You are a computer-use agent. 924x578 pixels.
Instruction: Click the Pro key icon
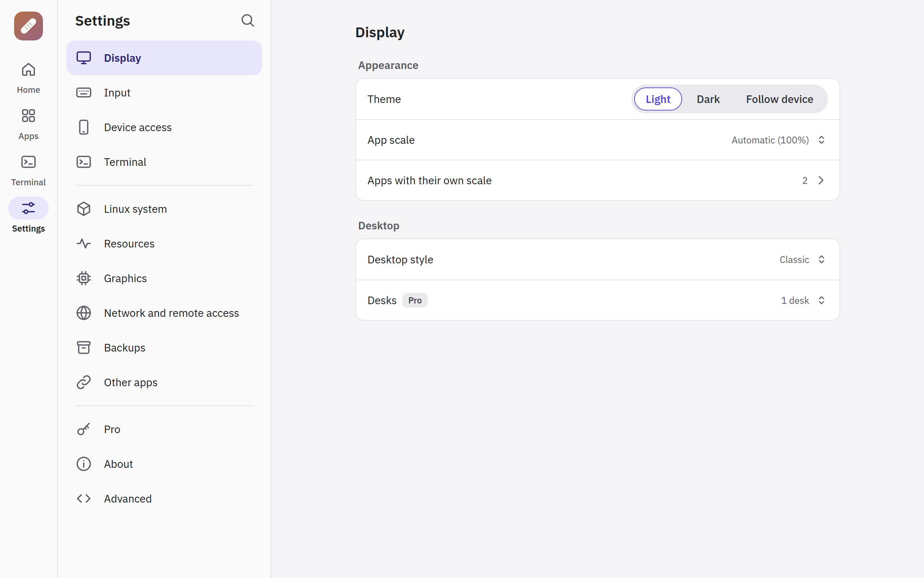[x=84, y=429]
